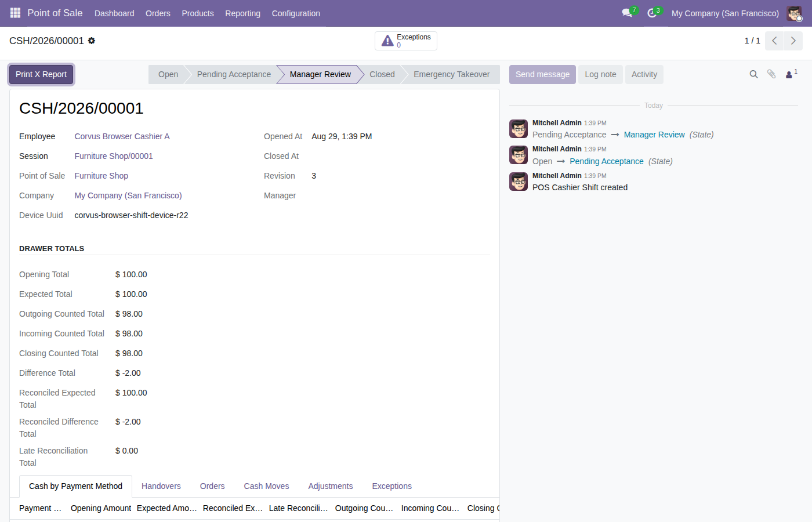This screenshot has width=812, height=522.
Task: Select the Open status stage
Action: [168, 74]
